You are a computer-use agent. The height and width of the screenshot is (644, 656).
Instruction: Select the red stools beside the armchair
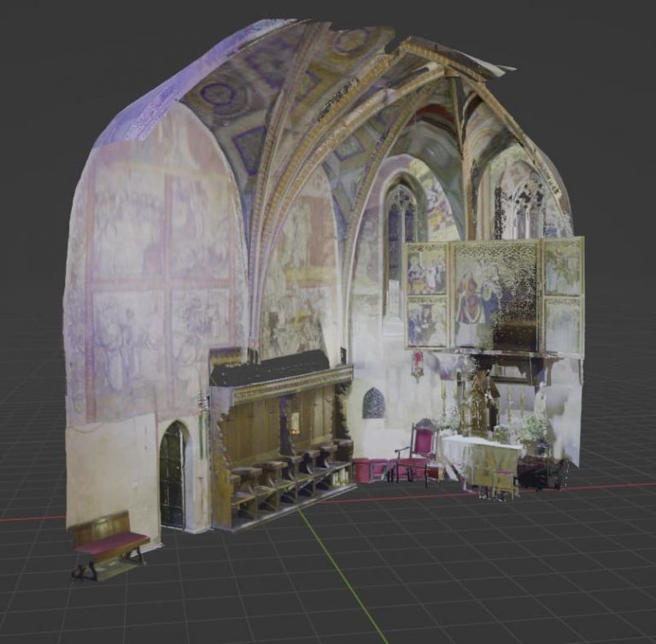[x=369, y=469]
